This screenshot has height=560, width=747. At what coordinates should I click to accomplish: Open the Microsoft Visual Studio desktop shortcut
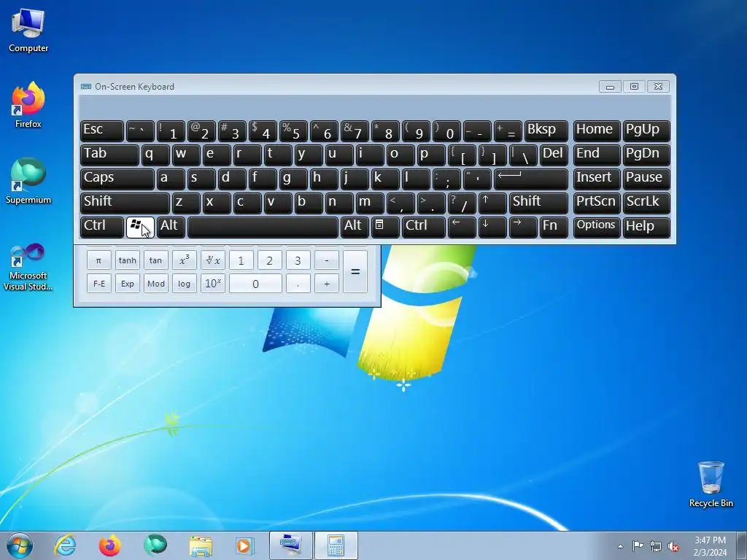coord(28,267)
